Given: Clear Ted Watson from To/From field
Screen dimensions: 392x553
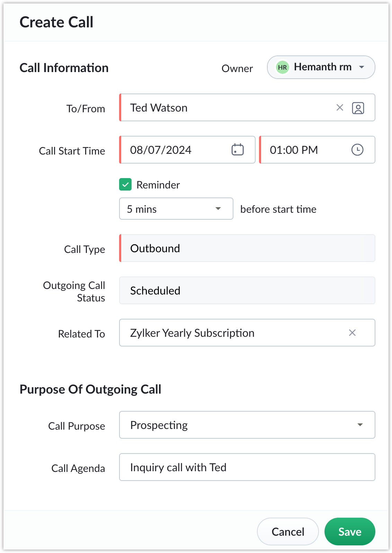Looking at the screenshot, I should tap(340, 108).
